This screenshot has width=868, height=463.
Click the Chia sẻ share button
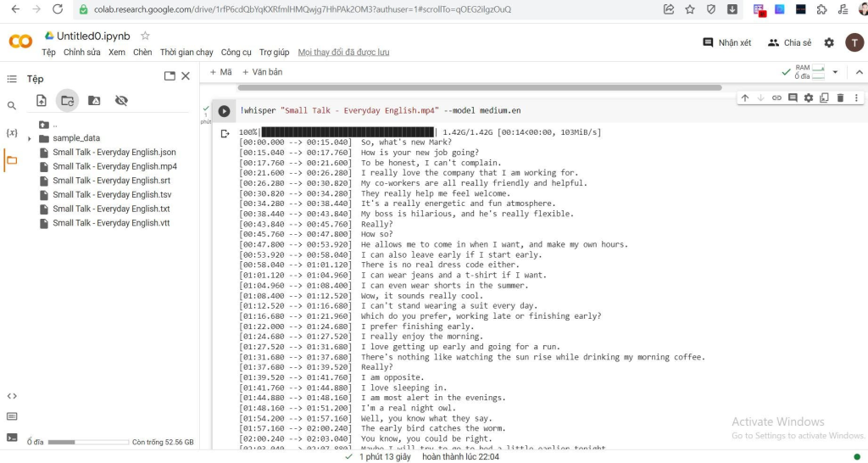(789, 42)
